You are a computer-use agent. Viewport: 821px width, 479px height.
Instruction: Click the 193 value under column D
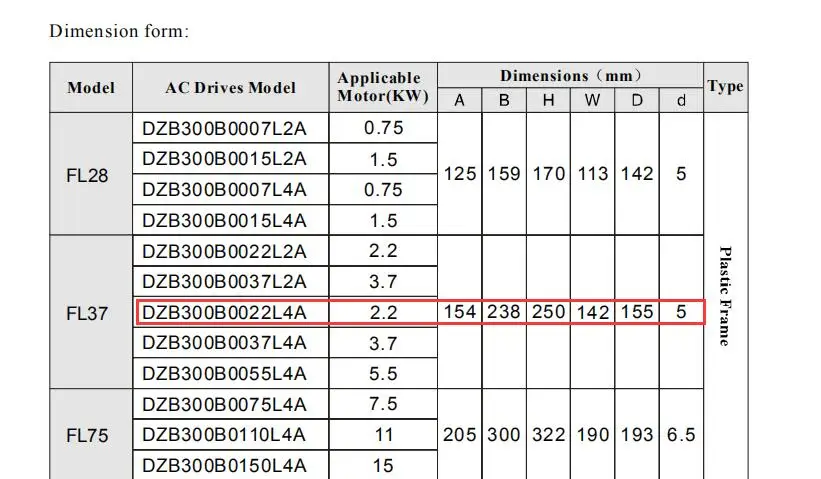637,435
